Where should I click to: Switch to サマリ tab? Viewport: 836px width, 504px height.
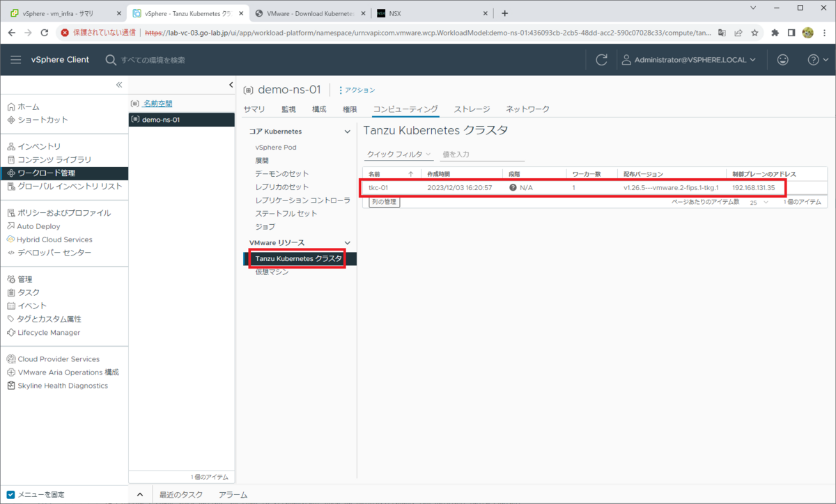[x=254, y=109]
